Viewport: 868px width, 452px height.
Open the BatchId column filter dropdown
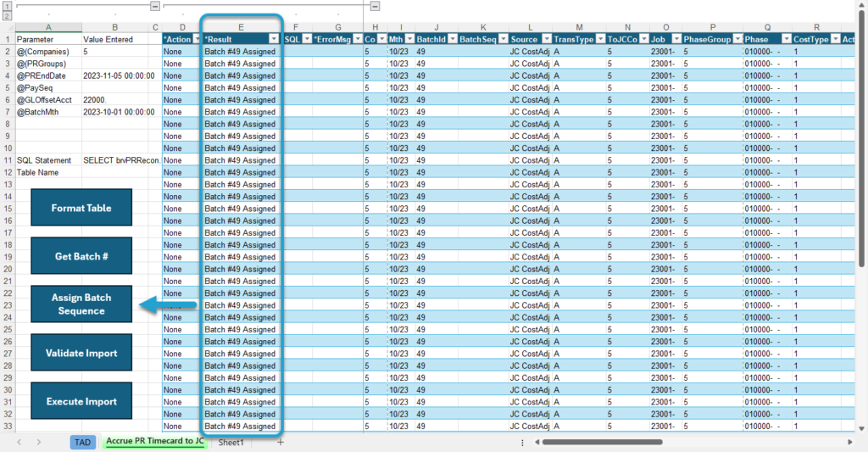pos(453,39)
